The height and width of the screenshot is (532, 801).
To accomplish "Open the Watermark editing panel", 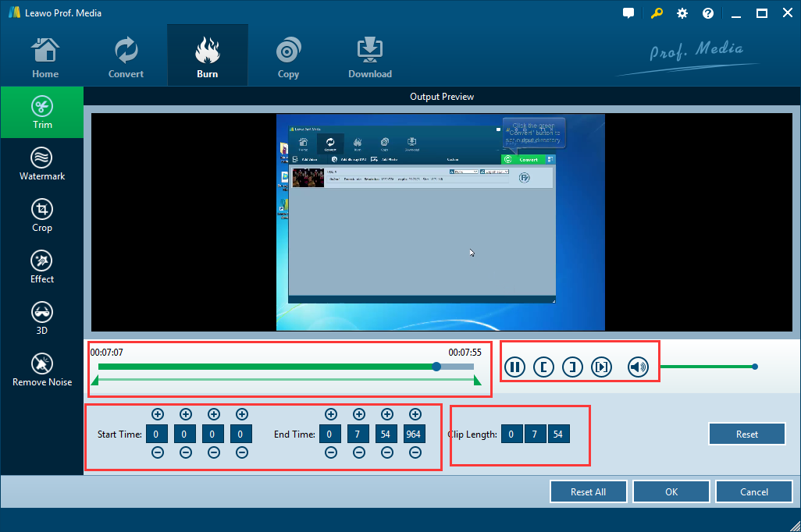I will tap(42, 164).
